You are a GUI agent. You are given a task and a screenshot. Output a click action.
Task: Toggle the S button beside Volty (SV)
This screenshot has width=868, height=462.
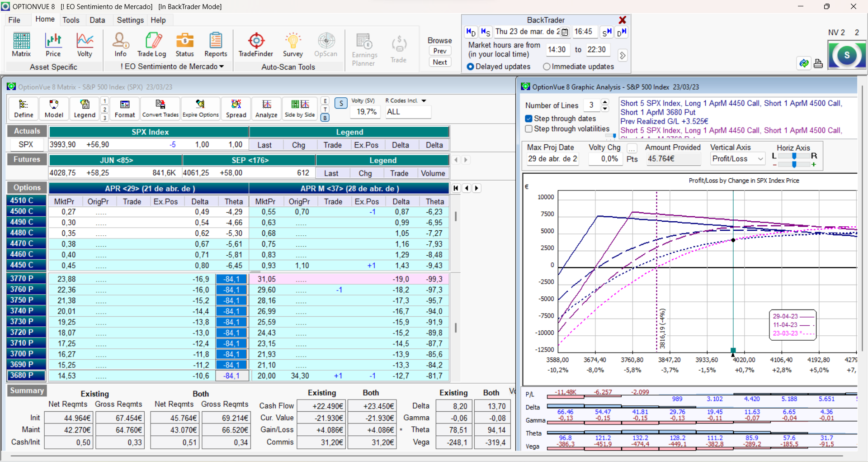(x=341, y=103)
